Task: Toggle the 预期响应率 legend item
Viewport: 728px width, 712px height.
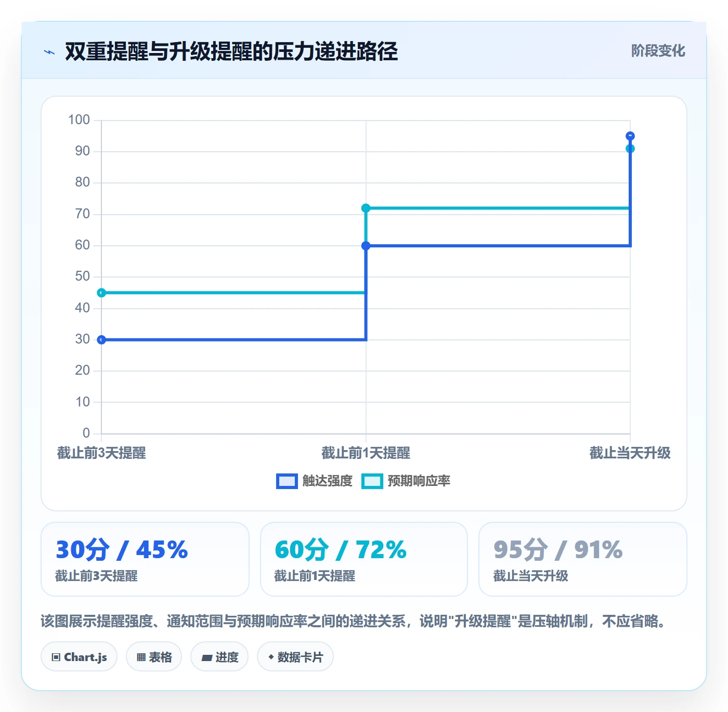Action: click(x=406, y=481)
